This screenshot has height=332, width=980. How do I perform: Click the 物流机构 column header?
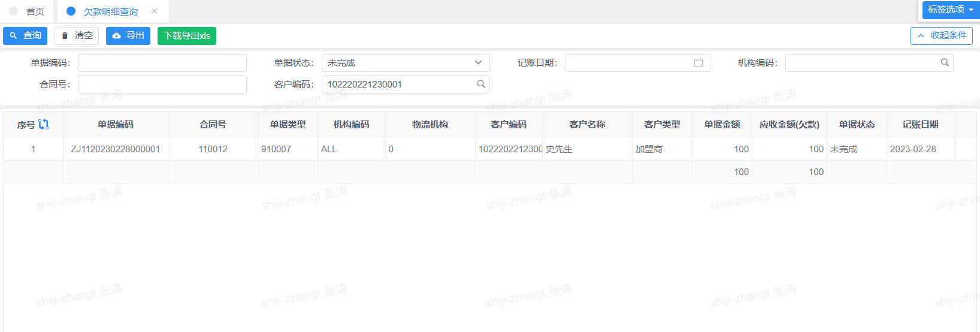430,125
